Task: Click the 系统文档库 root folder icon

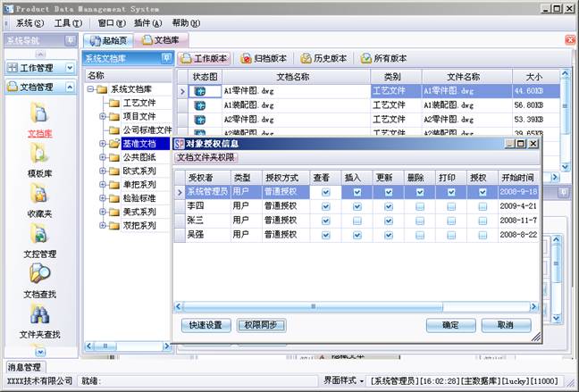Action: pyautogui.click(x=102, y=89)
